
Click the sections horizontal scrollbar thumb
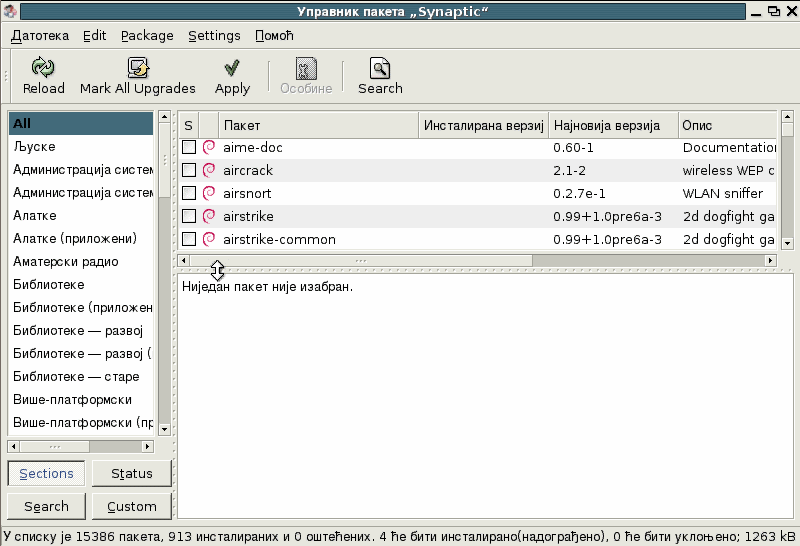pos(55,446)
